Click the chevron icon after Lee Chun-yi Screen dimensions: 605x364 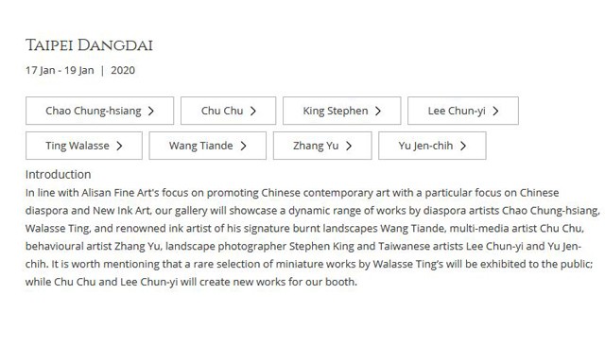[495, 112]
